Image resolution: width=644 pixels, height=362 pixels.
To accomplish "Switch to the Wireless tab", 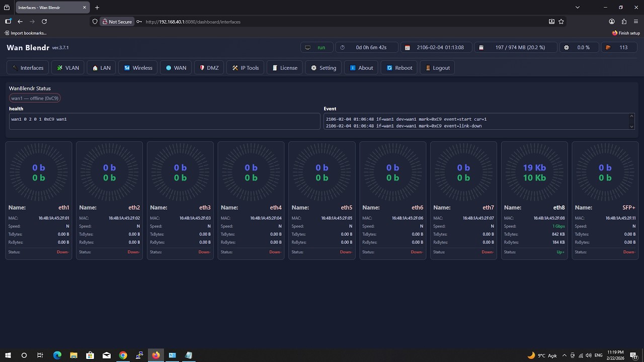I will pos(138,68).
